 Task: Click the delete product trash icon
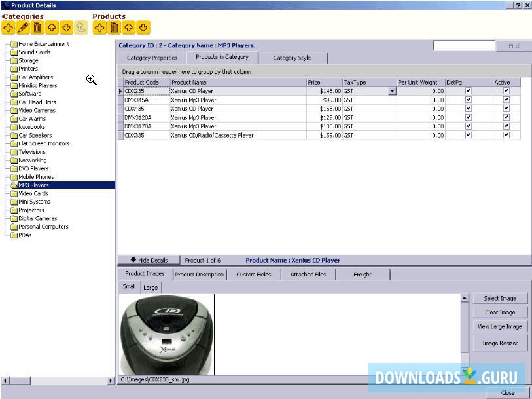[x=114, y=28]
